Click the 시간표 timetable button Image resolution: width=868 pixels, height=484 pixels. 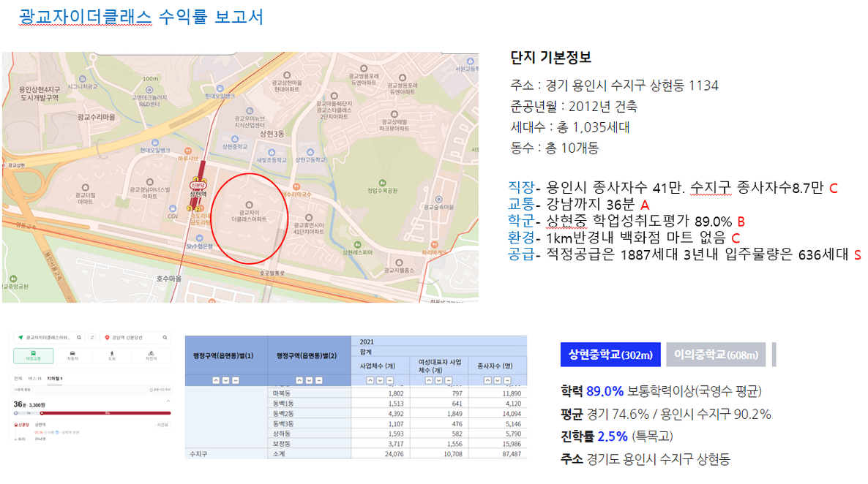click(x=162, y=425)
